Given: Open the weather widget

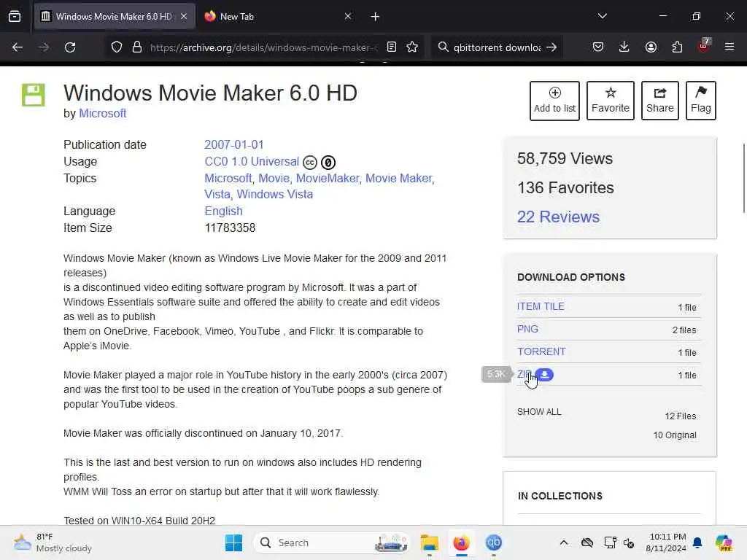Looking at the screenshot, I should 53,542.
